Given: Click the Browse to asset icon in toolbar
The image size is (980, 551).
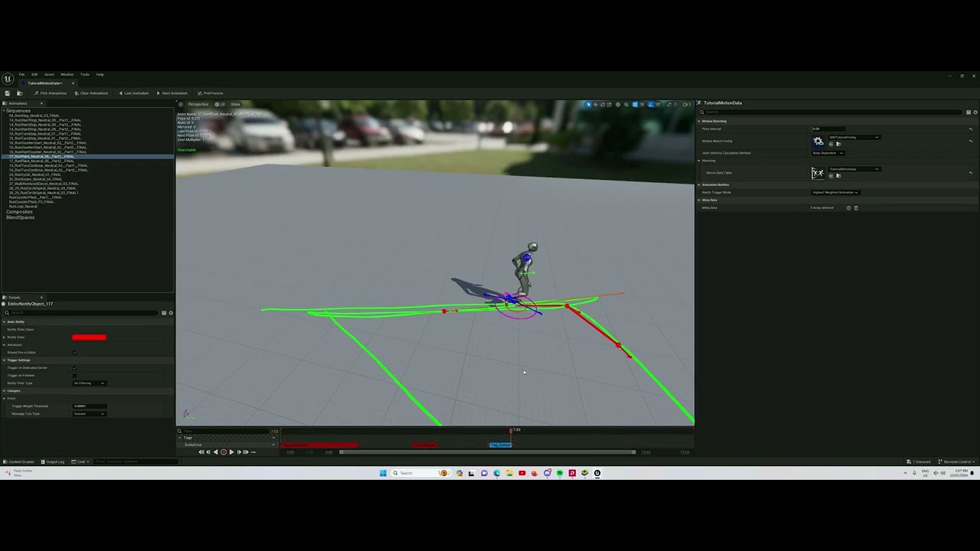Looking at the screenshot, I should point(20,93).
